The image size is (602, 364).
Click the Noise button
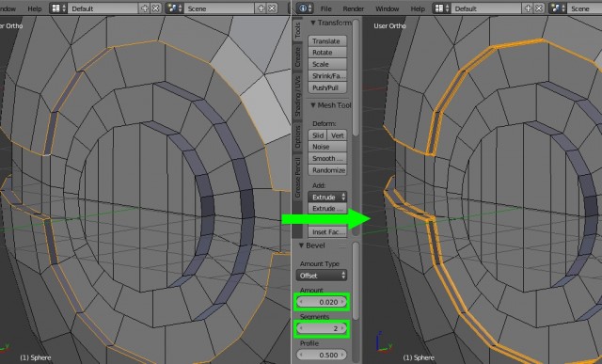(327, 147)
